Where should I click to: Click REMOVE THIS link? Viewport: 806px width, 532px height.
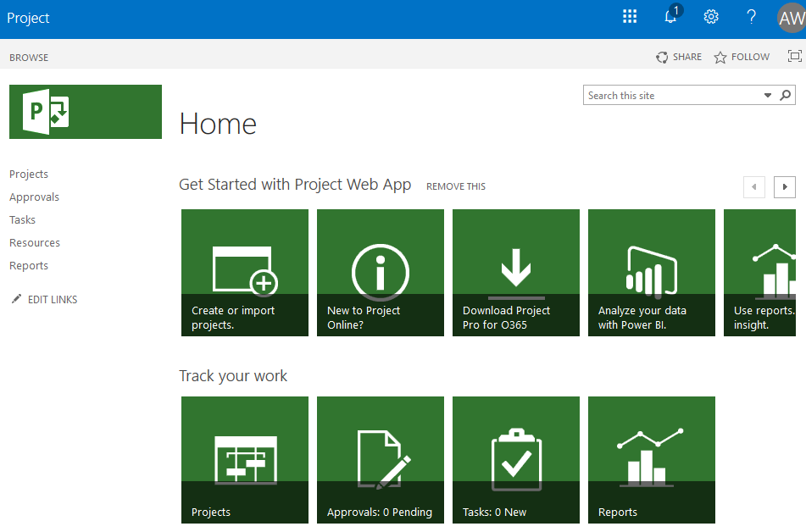(456, 186)
